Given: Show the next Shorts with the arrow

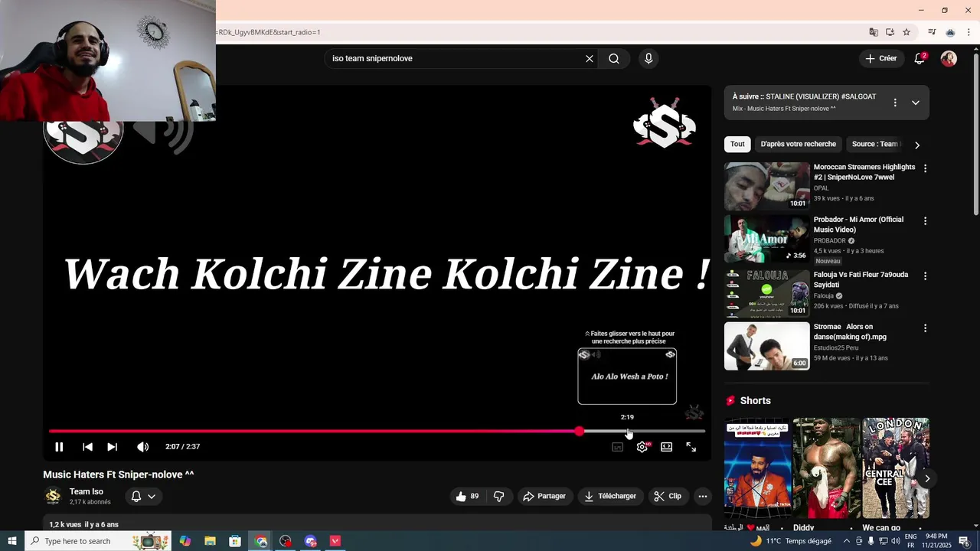Looking at the screenshot, I should pyautogui.click(x=927, y=478).
